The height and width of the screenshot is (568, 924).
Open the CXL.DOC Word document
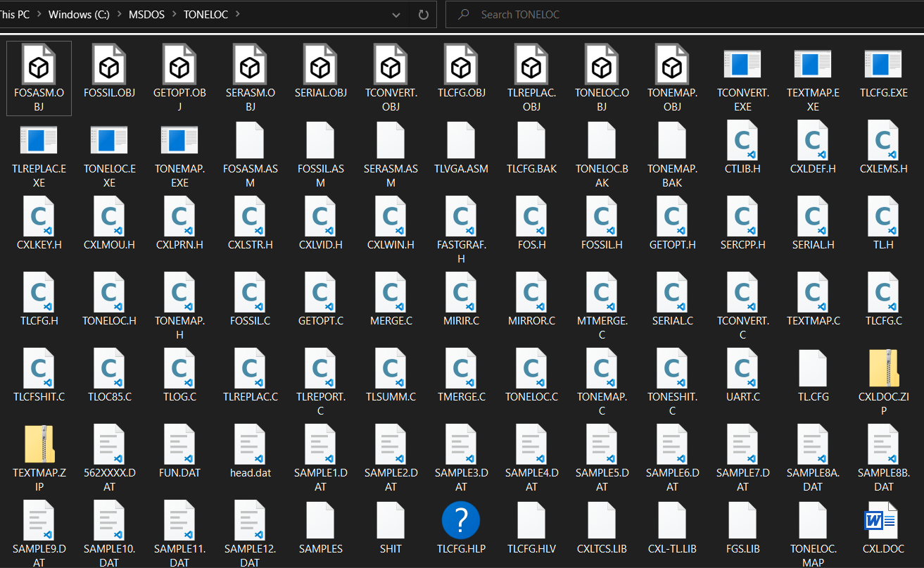[883, 524]
